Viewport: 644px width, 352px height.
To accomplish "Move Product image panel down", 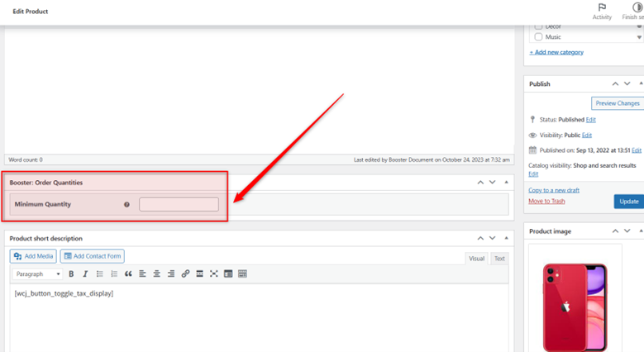I will tap(627, 231).
